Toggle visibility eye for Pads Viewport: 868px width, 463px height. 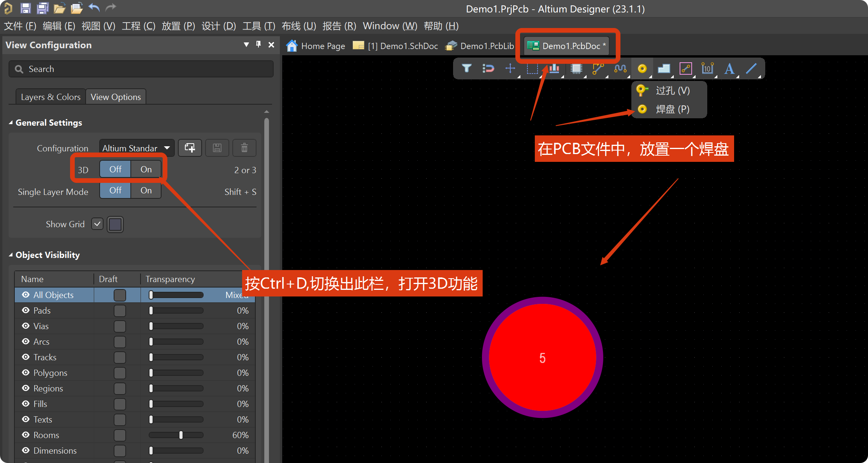[26, 310]
